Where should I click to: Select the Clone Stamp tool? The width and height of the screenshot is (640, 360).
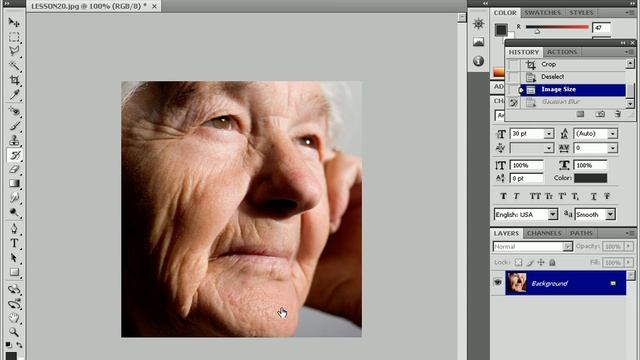(14, 140)
